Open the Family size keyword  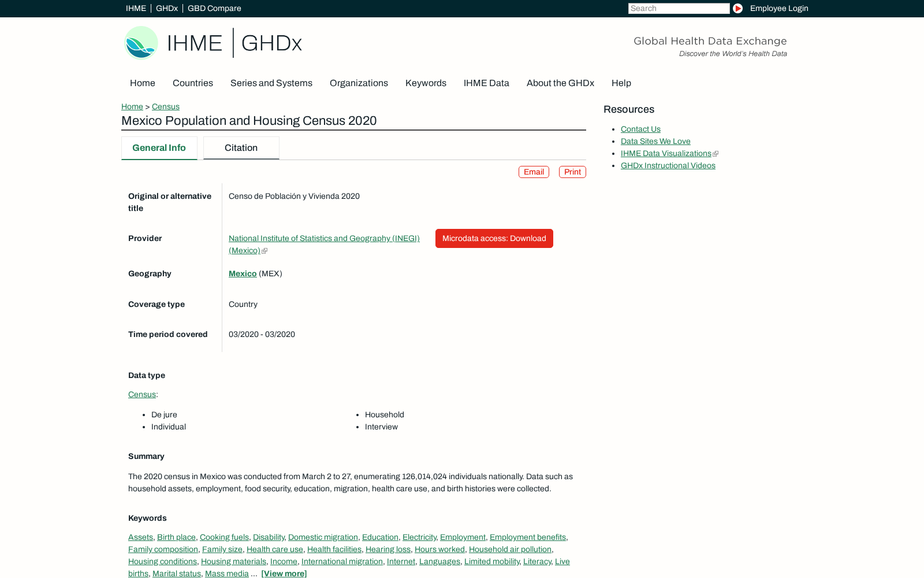(x=222, y=549)
